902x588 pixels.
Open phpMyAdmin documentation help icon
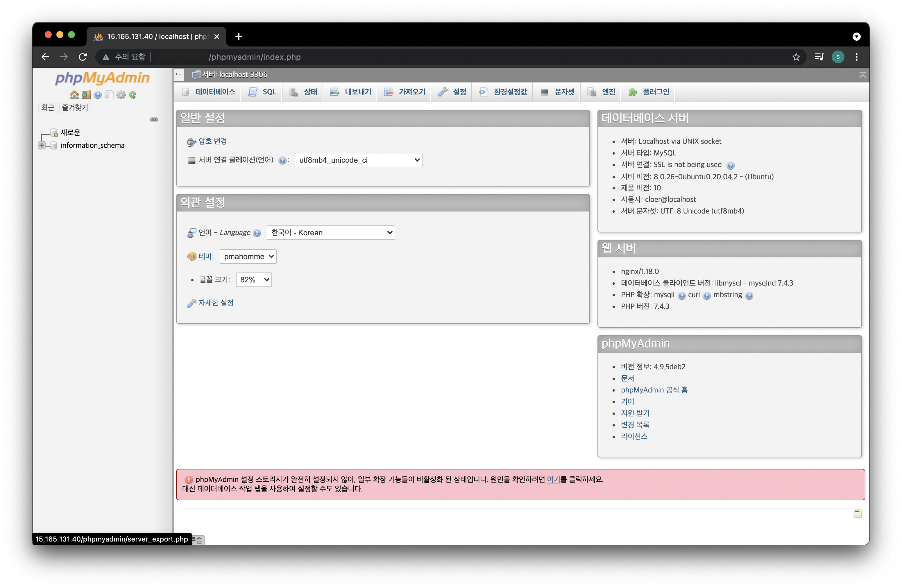(x=98, y=95)
